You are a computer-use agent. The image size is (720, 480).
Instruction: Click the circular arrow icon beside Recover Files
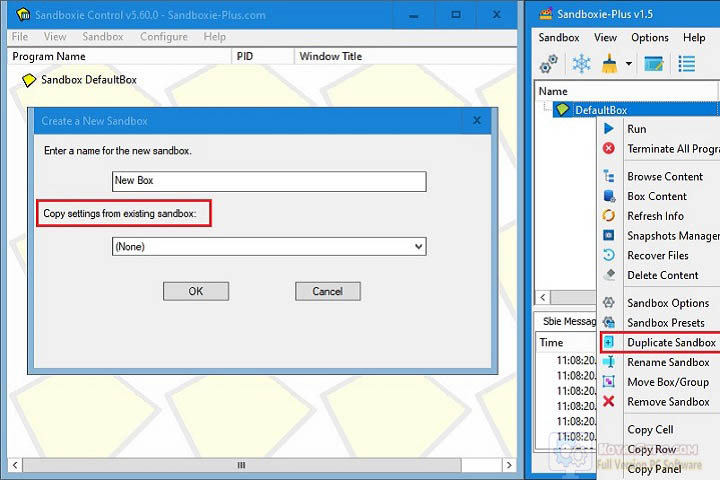click(609, 255)
